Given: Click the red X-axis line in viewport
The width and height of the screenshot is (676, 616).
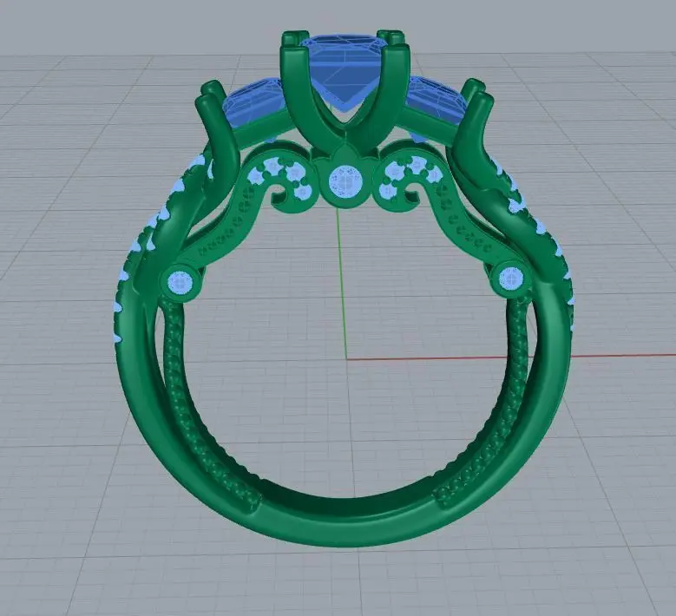Looking at the screenshot, I should pos(511,357).
